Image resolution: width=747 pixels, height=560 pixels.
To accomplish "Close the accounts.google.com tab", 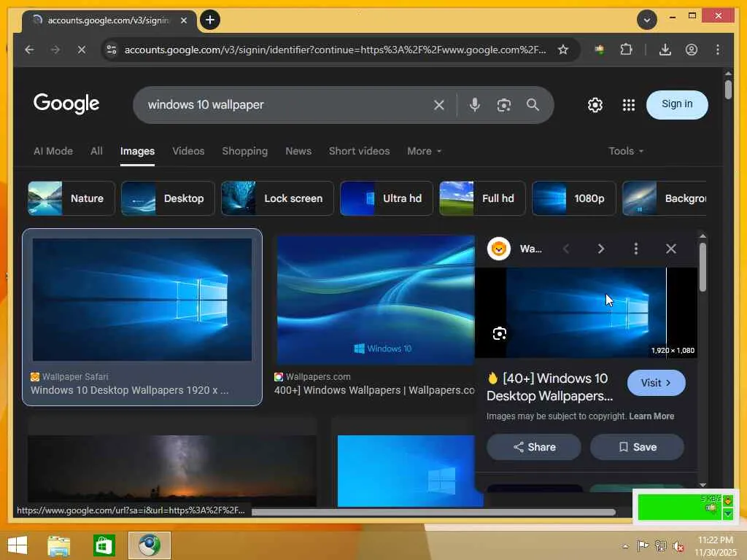I will pos(183,20).
